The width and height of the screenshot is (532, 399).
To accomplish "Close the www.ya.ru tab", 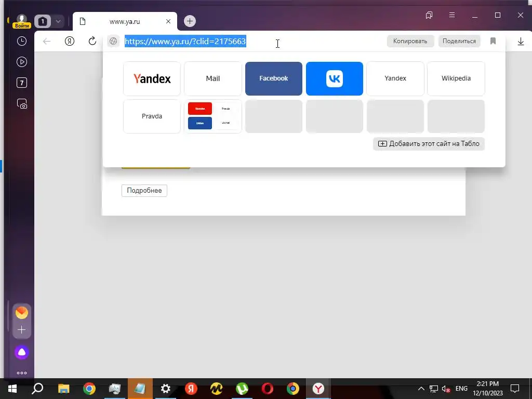I will [x=168, y=21].
